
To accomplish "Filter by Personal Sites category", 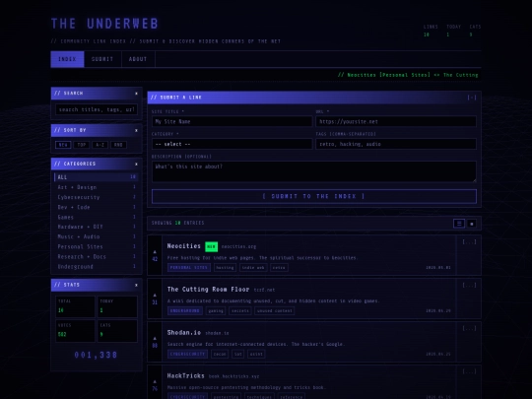I will pyautogui.click(x=97, y=246).
